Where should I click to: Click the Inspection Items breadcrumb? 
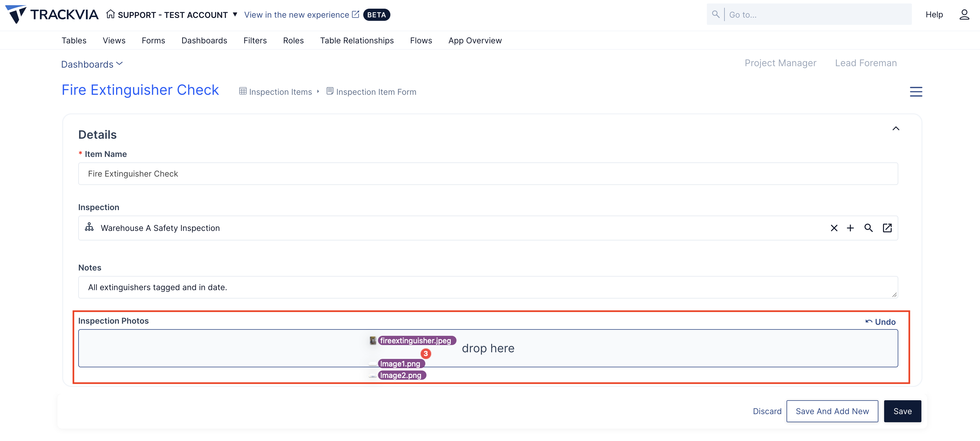(280, 92)
